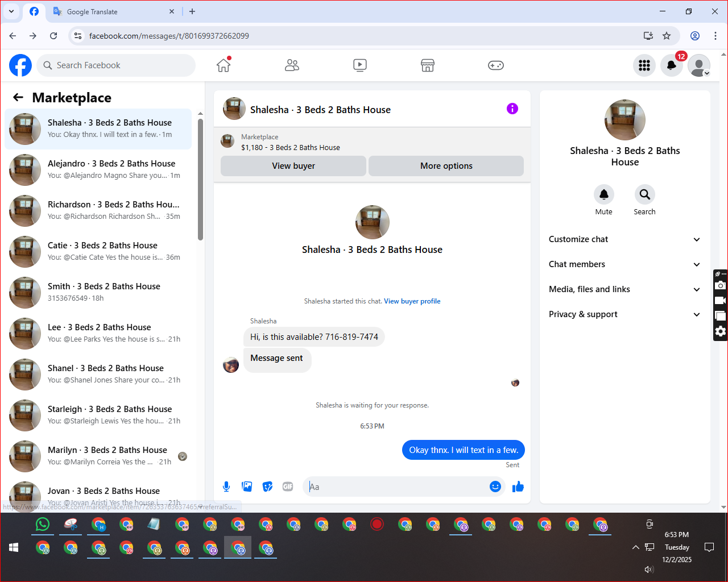Open the notifications bell with 12 badge

[x=672, y=65]
